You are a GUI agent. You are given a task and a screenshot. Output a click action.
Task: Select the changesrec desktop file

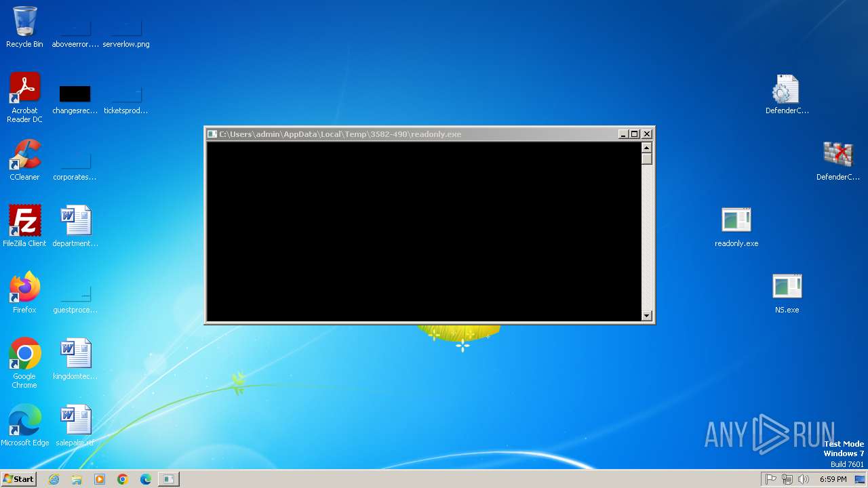tap(75, 99)
